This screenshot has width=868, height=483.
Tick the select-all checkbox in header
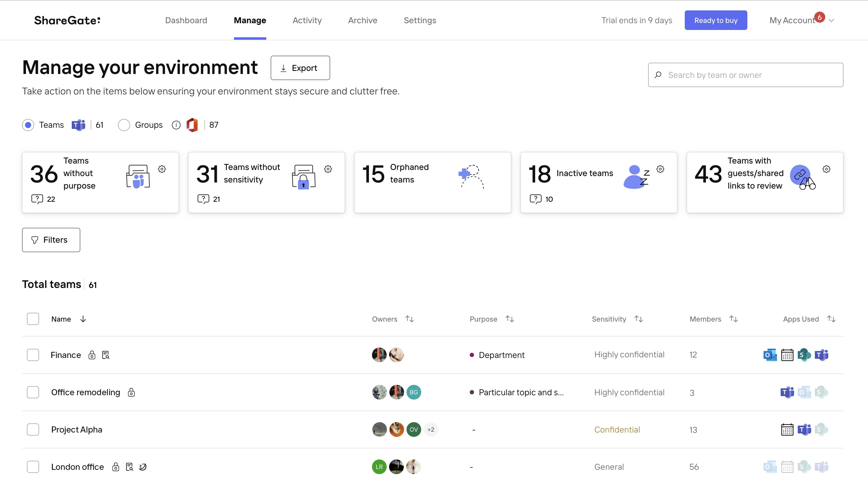pos(33,319)
